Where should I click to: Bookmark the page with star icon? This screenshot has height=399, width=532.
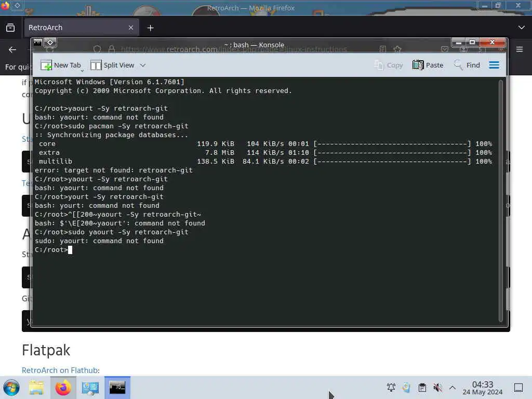[x=397, y=49]
